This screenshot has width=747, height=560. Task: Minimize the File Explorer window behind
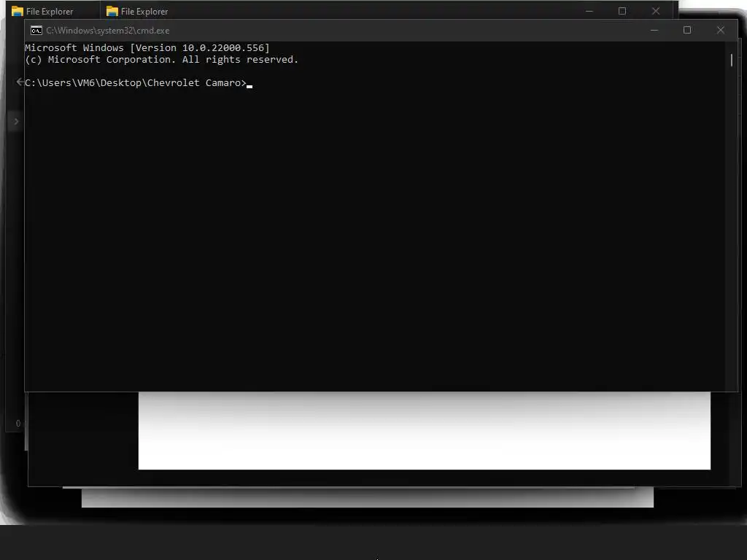[x=589, y=11]
